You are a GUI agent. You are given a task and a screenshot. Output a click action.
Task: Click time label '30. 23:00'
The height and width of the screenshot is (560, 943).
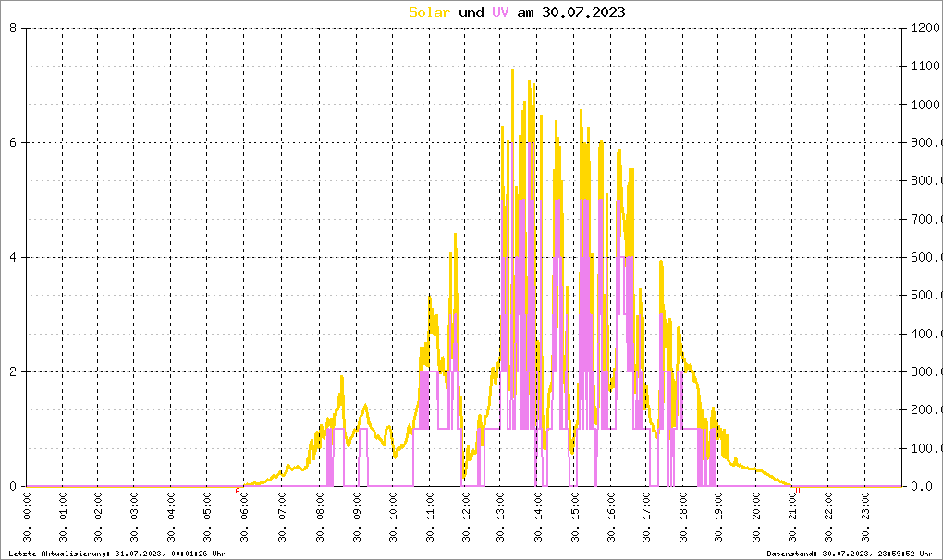[x=865, y=517]
